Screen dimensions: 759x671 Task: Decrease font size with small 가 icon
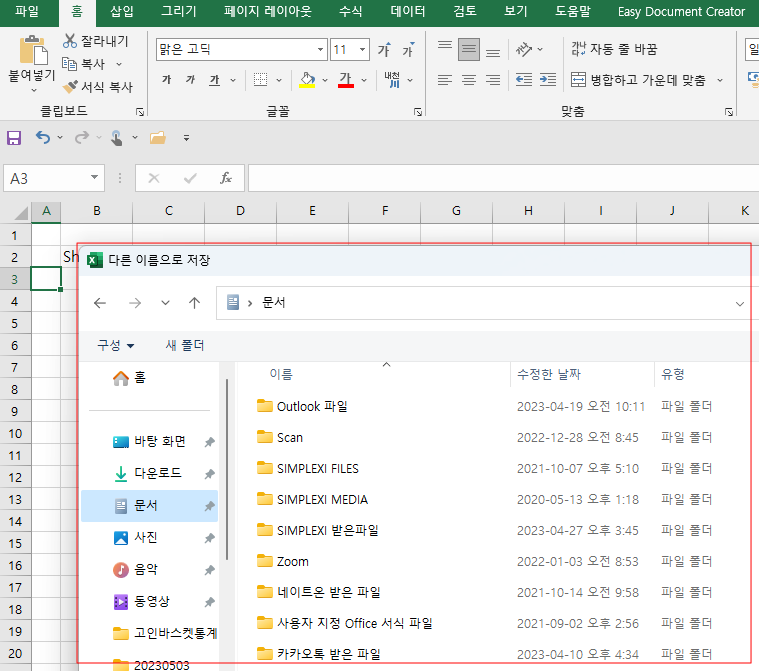(x=408, y=49)
